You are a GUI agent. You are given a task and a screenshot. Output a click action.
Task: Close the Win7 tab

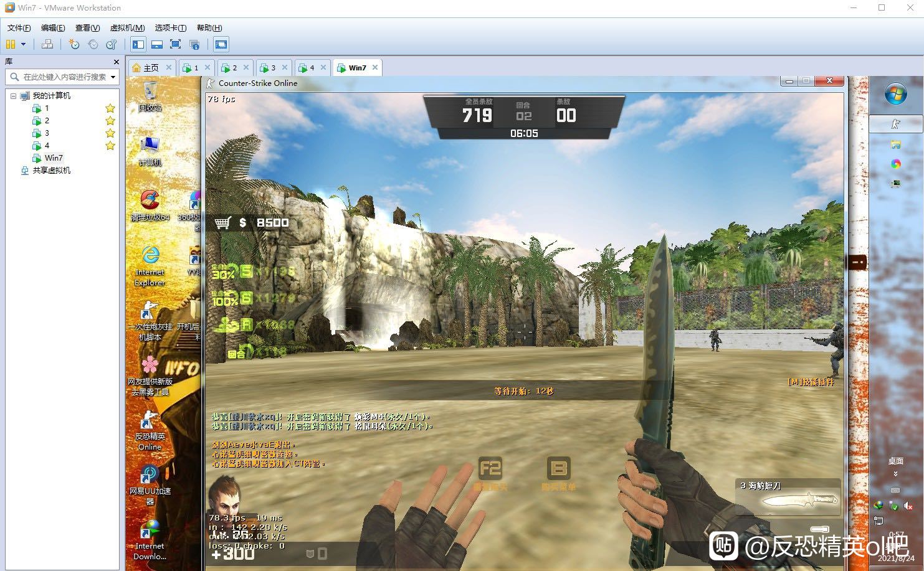[375, 67]
